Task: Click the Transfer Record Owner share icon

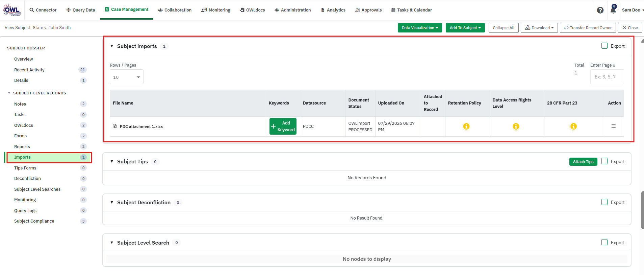Action: pos(566,28)
